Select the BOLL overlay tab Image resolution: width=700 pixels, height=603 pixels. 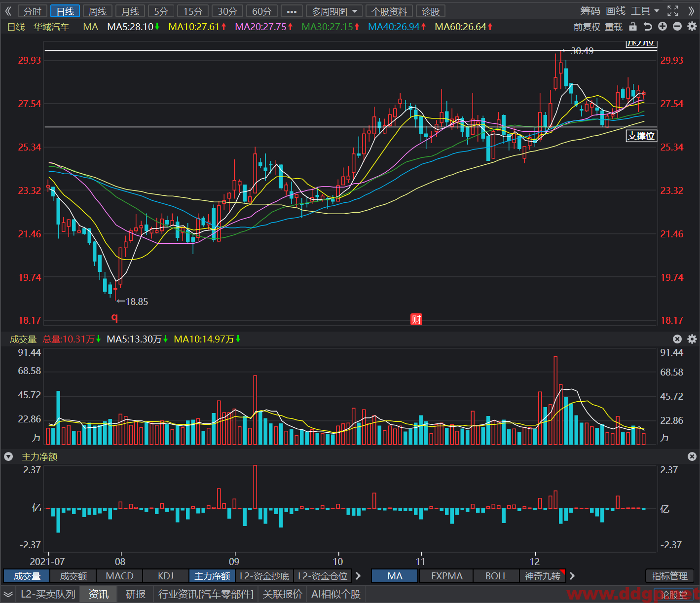496,576
